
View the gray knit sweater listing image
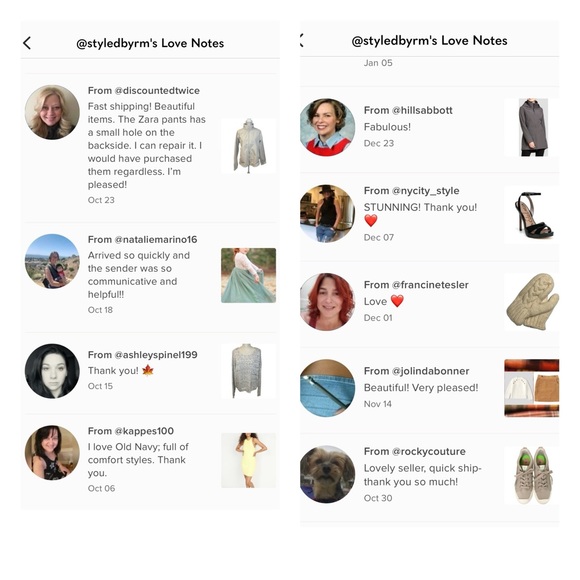tap(249, 371)
